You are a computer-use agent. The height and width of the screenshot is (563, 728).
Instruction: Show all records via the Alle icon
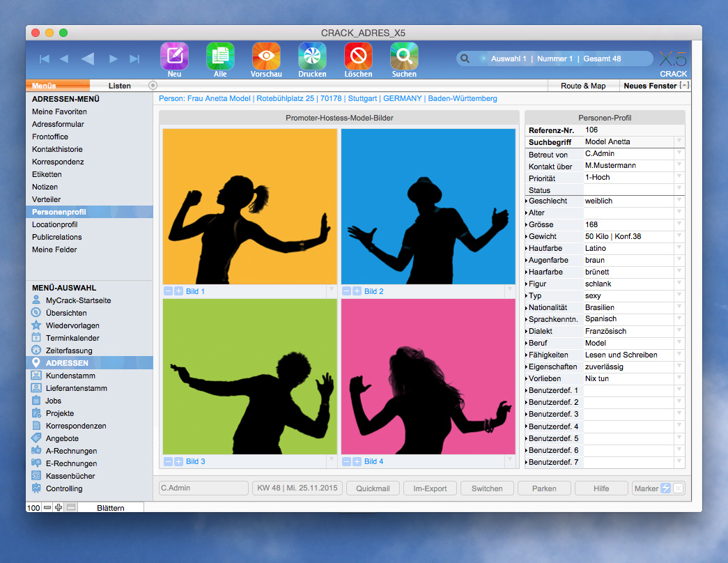click(x=220, y=58)
